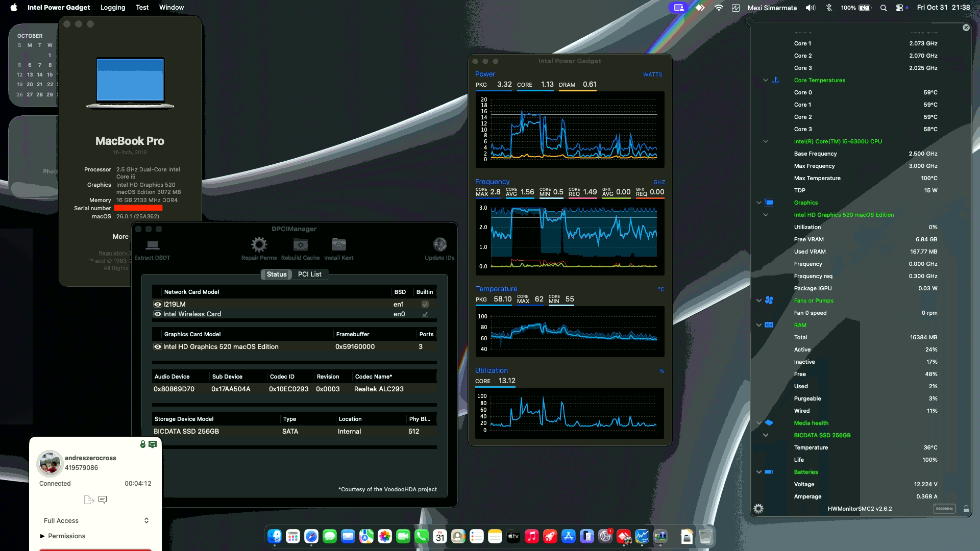Viewport: 980px width, 551px height.
Task: Collapse the Media health section
Action: (759, 423)
